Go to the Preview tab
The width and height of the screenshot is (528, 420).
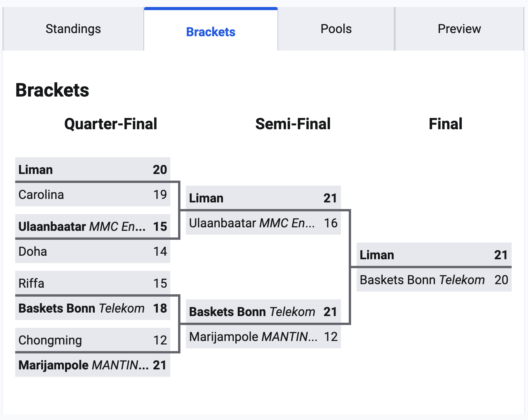pyautogui.click(x=459, y=29)
